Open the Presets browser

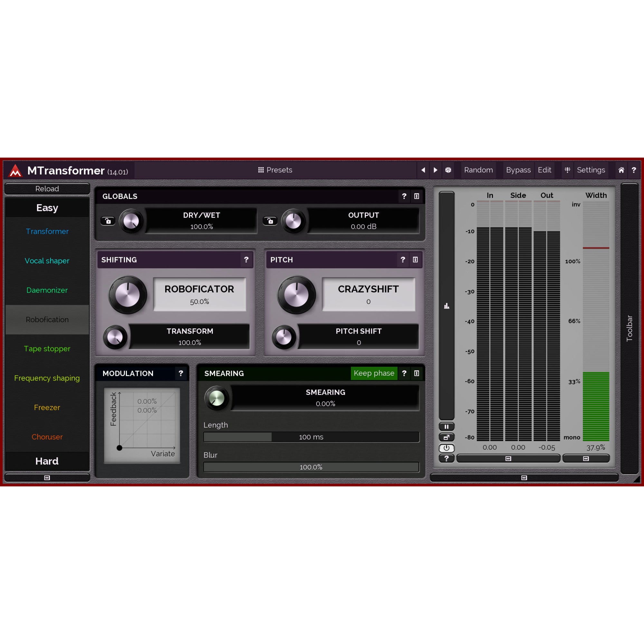click(275, 170)
